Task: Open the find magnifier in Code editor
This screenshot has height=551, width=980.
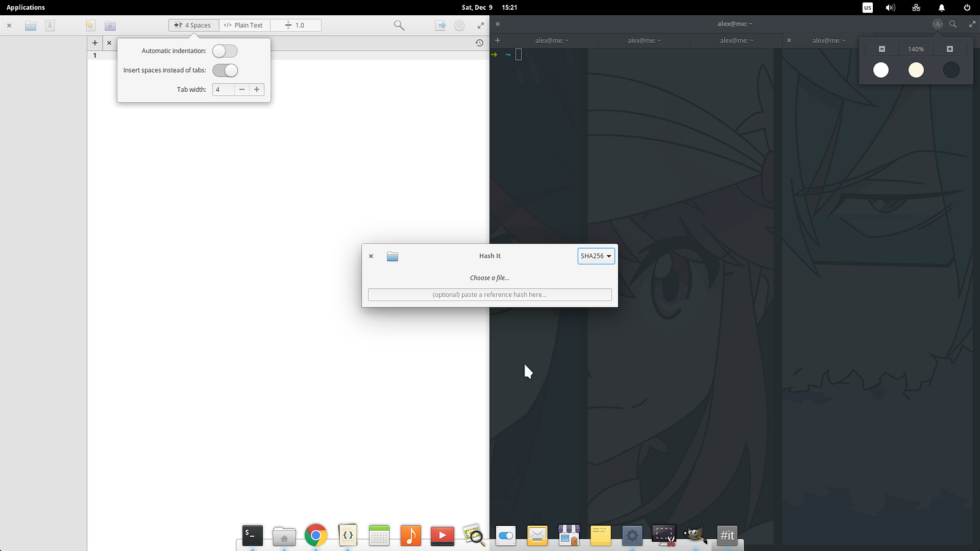Action: pos(399,25)
